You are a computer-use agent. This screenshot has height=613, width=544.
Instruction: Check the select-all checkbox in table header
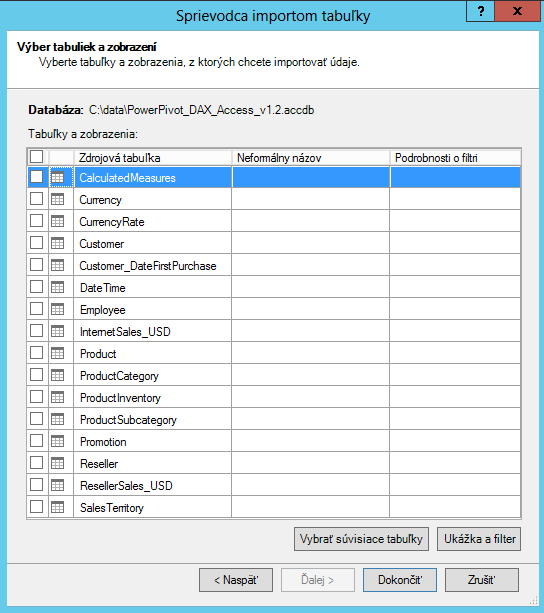click(36, 157)
